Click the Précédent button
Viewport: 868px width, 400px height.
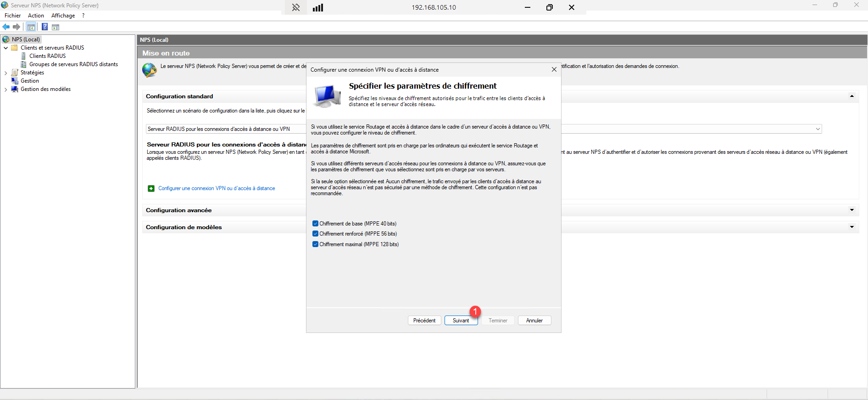point(424,321)
